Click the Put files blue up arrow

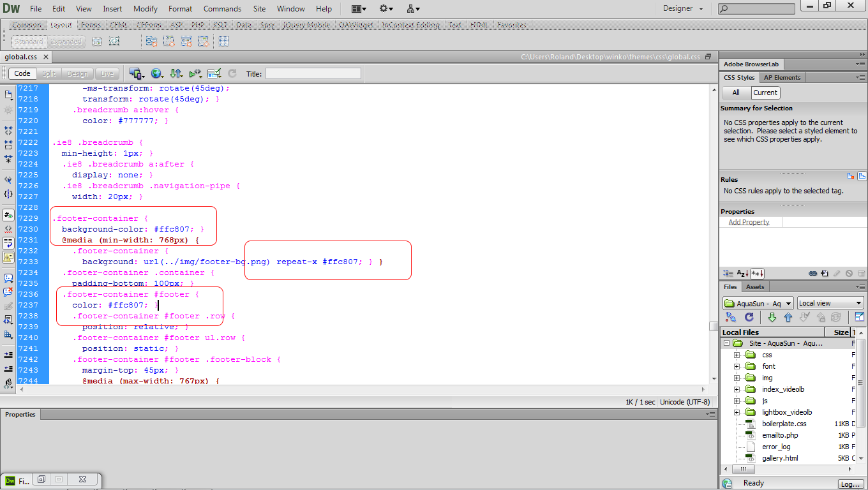pyautogui.click(x=788, y=317)
